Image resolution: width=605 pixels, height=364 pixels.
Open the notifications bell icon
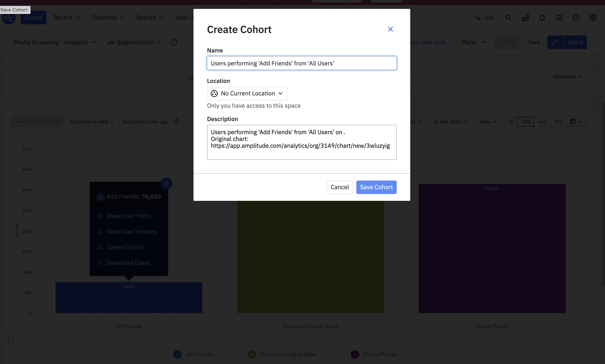tap(542, 17)
